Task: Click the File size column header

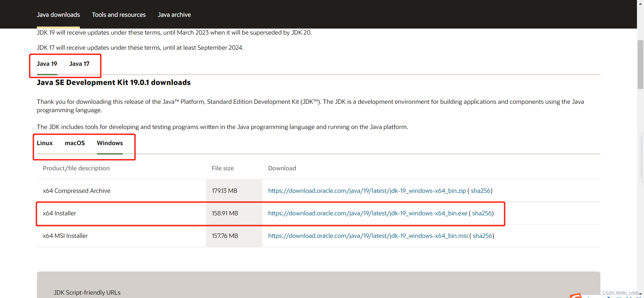Action: 223,168
